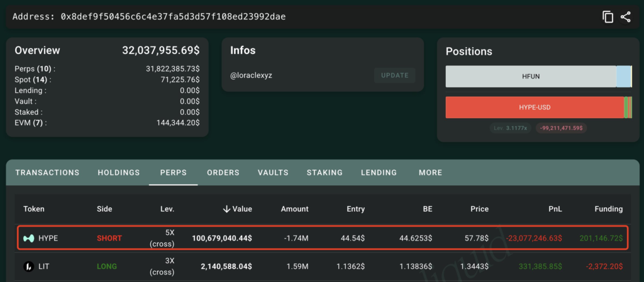Click total value 32,037,955.69$
Screen dimensions: 644x282
click(161, 50)
